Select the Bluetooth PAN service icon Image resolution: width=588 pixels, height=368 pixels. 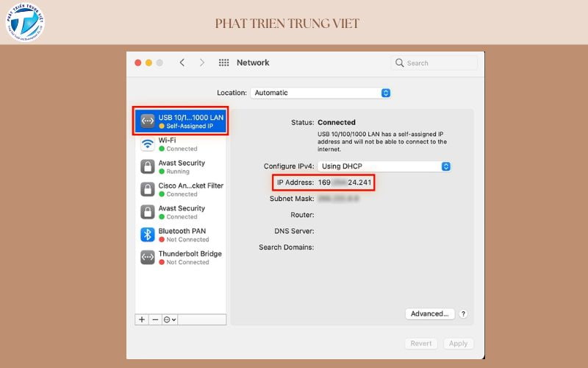[147, 235]
